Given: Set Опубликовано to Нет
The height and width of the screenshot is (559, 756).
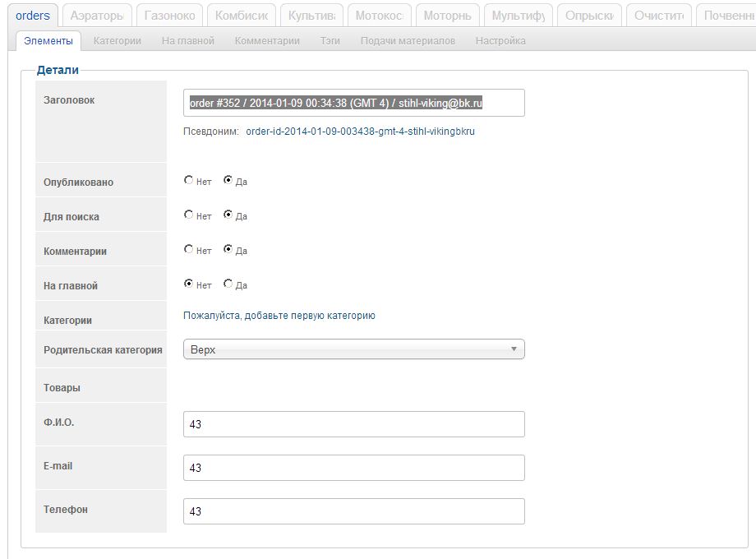Looking at the screenshot, I should [189, 180].
